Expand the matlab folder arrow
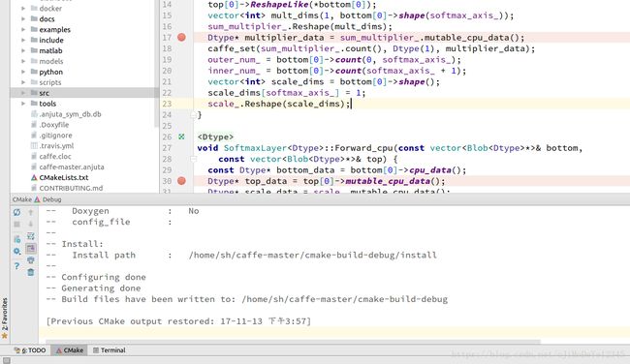Screen dimensions: 630x364 (x=23, y=50)
